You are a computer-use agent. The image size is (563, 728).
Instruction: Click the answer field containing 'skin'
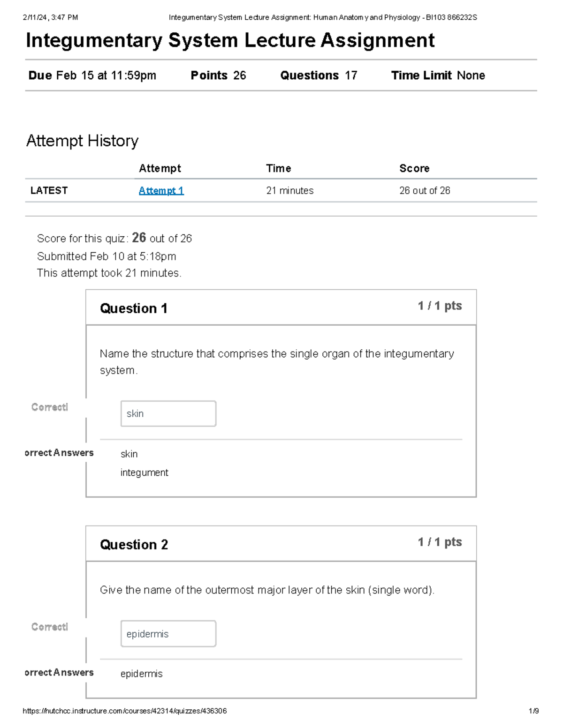pos(168,413)
